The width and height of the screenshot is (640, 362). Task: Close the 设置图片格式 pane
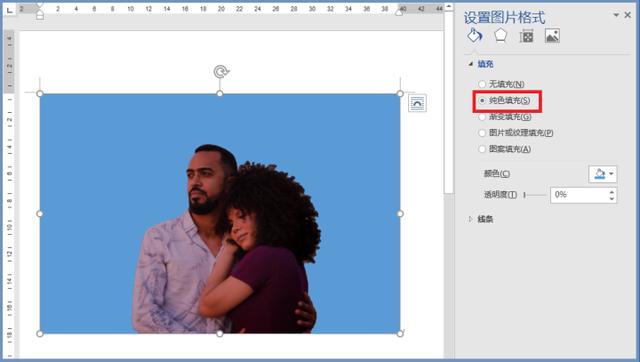[x=628, y=15]
